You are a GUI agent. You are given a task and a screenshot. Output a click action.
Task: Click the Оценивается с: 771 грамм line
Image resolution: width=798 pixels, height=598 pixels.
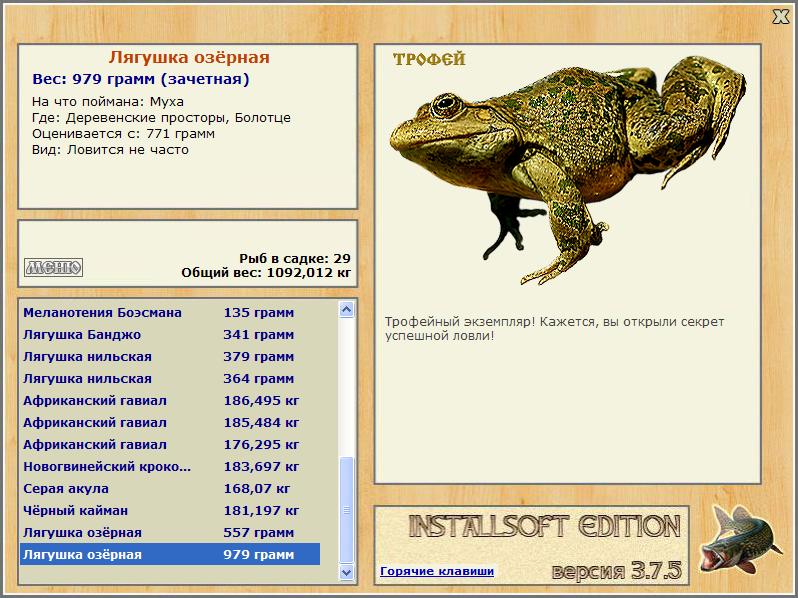point(123,134)
